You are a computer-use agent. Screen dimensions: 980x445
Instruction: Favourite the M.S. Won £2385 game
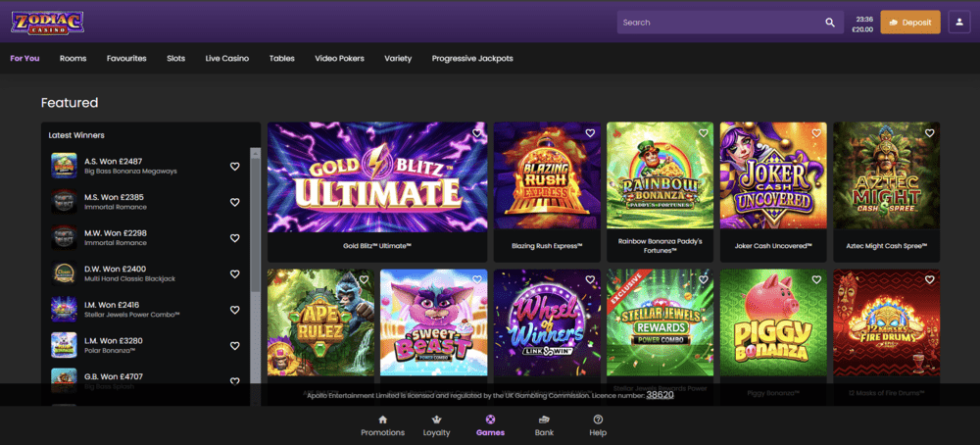(235, 202)
